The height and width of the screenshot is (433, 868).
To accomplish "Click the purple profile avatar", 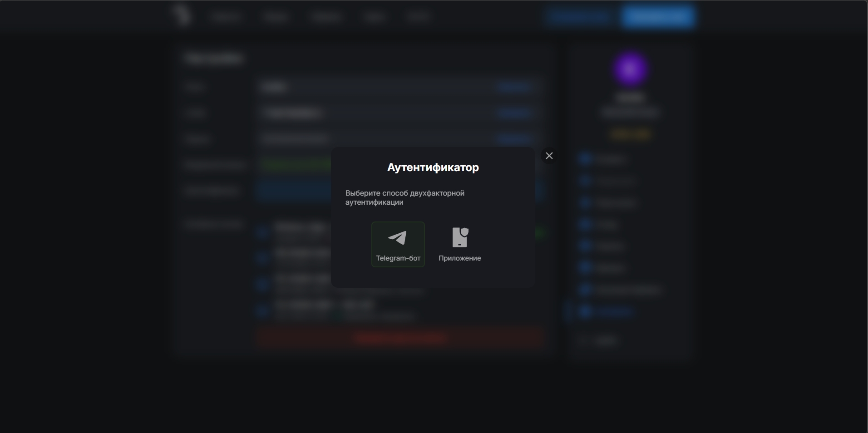I will point(630,69).
